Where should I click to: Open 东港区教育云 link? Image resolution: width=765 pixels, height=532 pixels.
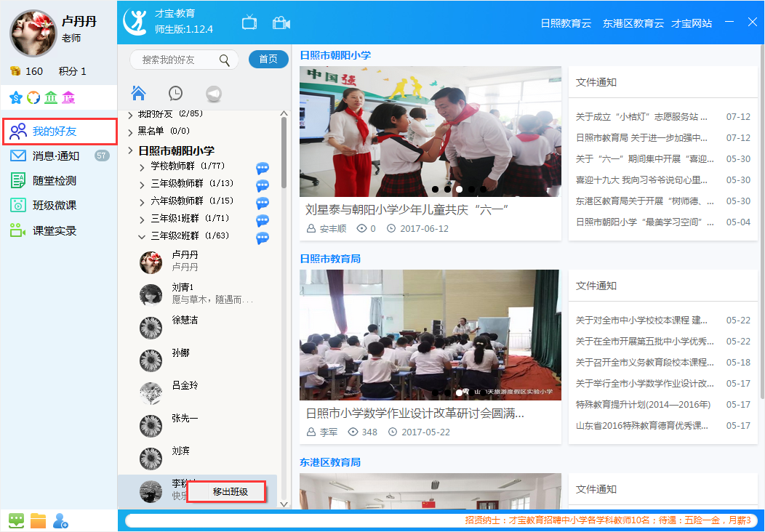pyautogui.click(x=633, y=23)
